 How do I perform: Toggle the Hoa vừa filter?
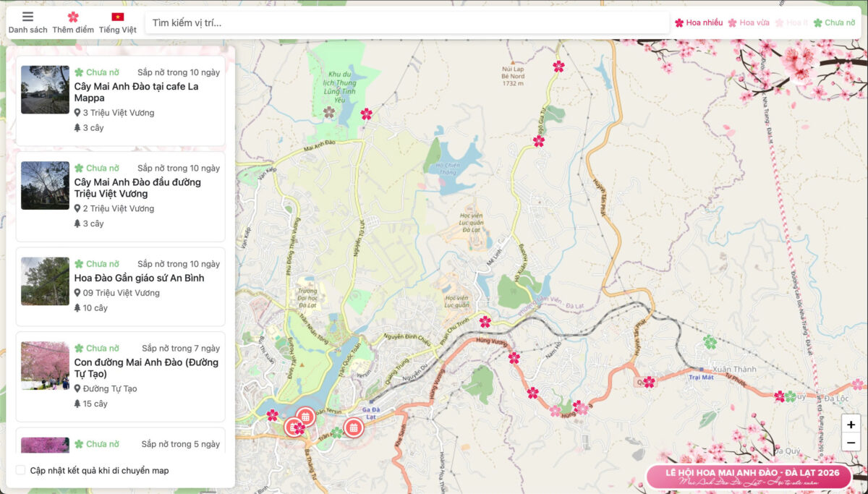tap(749, 22)
